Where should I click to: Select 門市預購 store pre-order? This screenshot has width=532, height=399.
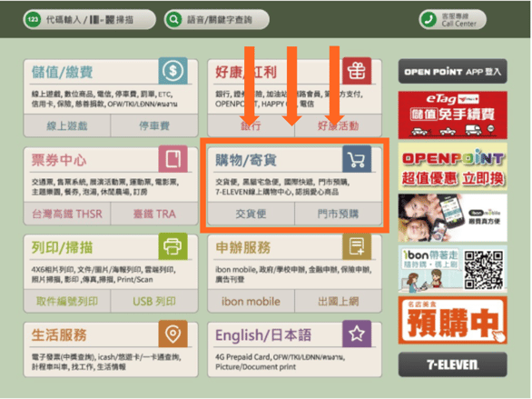click(x=339, y=214)
